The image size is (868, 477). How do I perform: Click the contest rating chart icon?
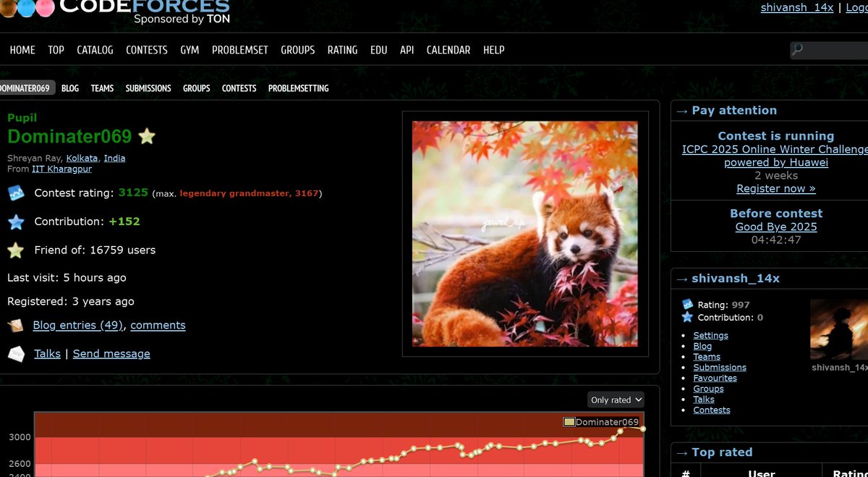point(16,193)
